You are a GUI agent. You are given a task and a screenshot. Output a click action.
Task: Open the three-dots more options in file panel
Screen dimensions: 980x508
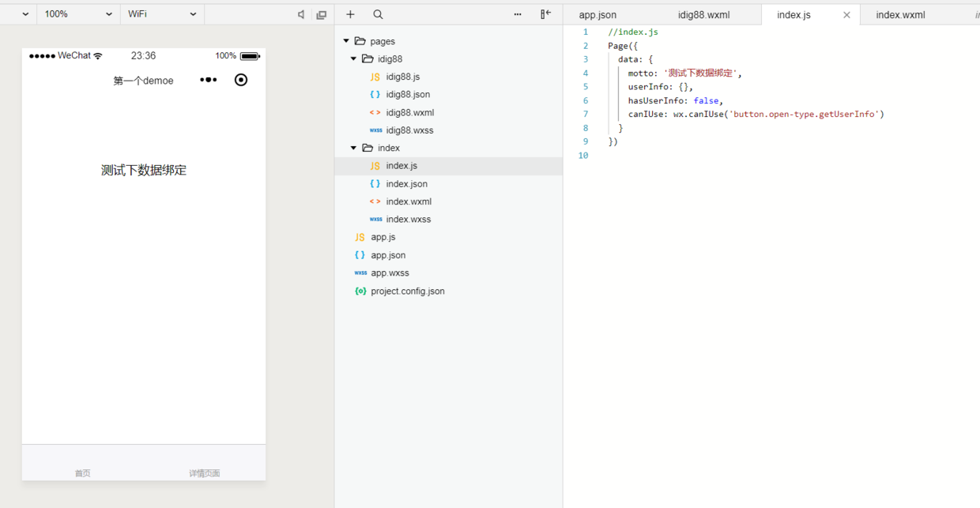coord(518,14)
